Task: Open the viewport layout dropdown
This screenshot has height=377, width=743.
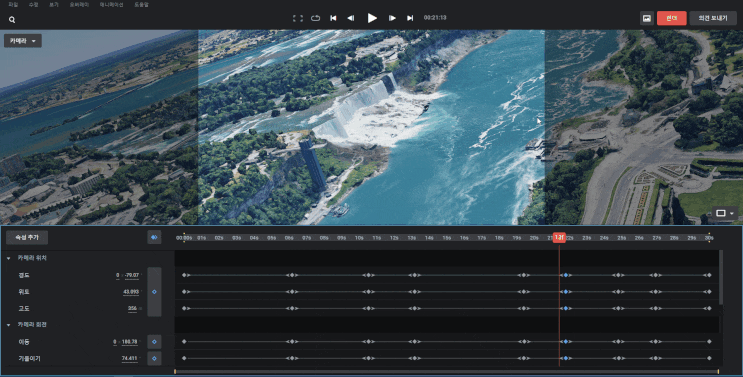Action: tap(724, 214)
